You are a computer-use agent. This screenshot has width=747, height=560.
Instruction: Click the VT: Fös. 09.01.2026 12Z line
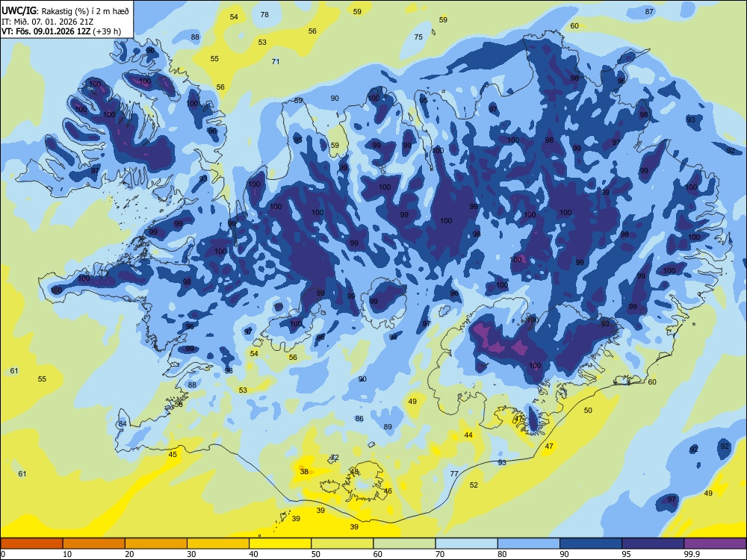click(x=61, y=32)
